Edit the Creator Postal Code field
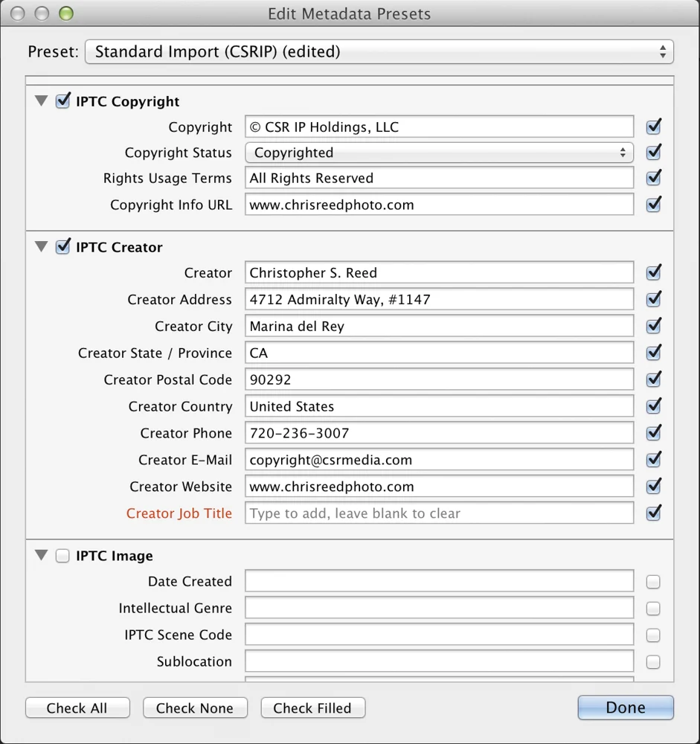Screen dimensions: 700x744 (439, 379)
